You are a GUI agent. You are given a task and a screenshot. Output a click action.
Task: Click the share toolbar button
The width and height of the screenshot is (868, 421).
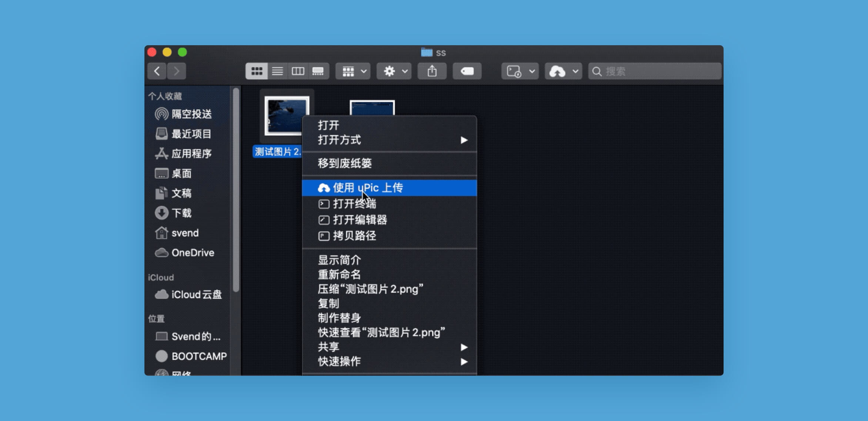[x=432, y=71]
